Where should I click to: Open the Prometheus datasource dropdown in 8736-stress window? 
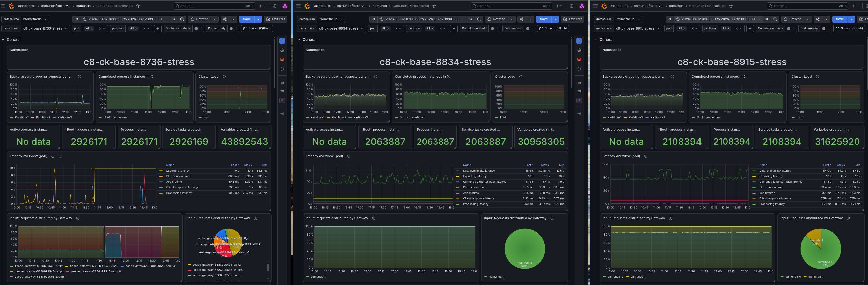(35, 19)
